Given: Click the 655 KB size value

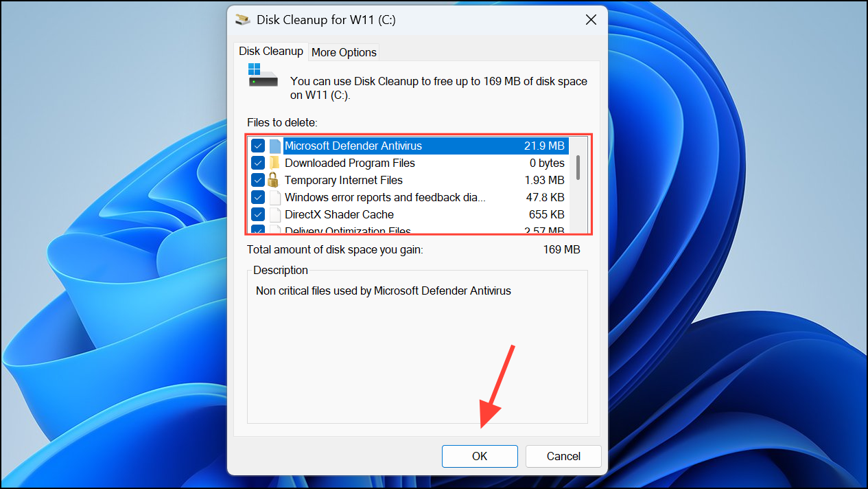Looking at the screenshot, I should (x=547, y=214).
